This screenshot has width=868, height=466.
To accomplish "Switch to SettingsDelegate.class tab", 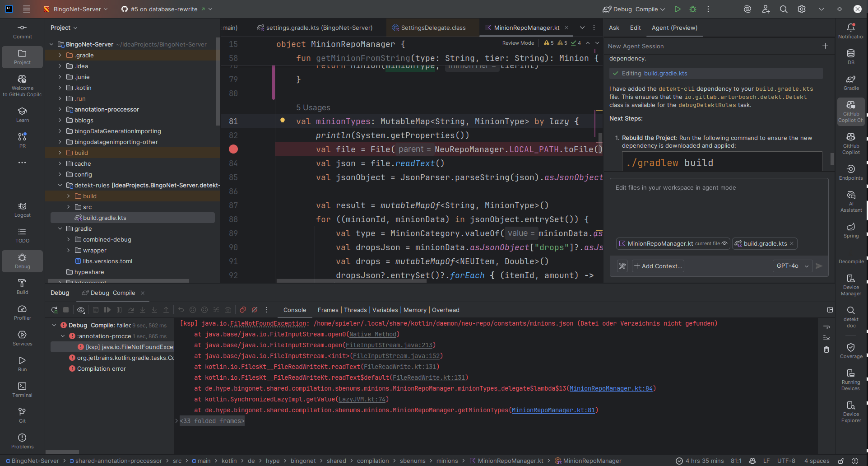I will [429, 28].
